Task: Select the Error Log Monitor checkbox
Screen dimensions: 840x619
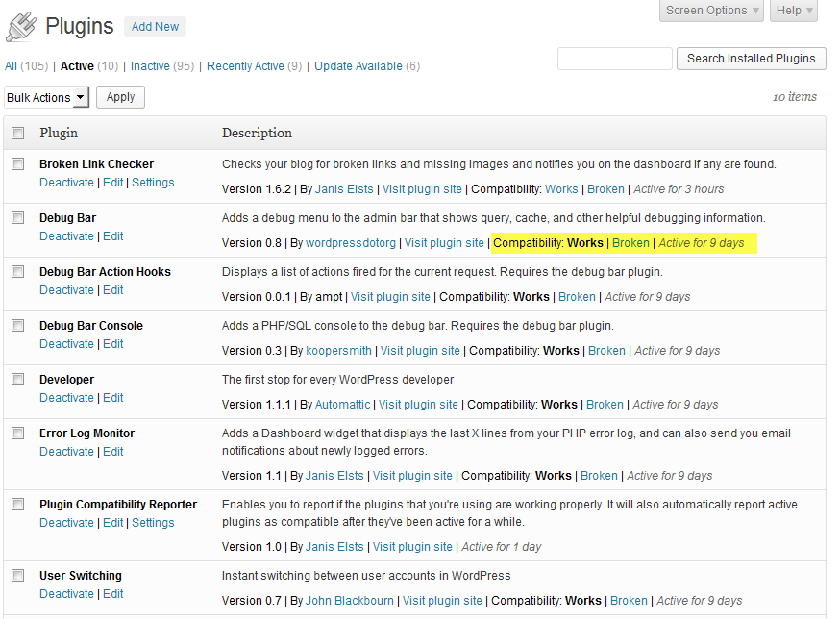Action: pyautogui.click(x=17, y=433)
